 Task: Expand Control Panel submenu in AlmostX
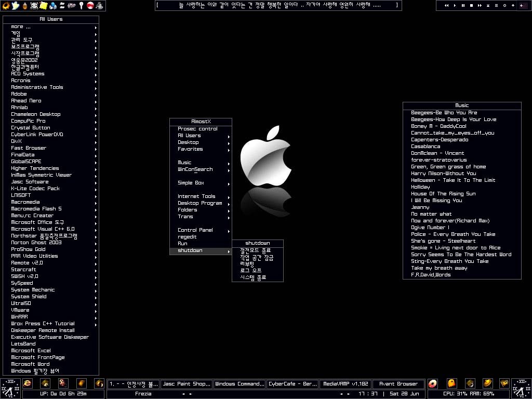coord(201,230)
